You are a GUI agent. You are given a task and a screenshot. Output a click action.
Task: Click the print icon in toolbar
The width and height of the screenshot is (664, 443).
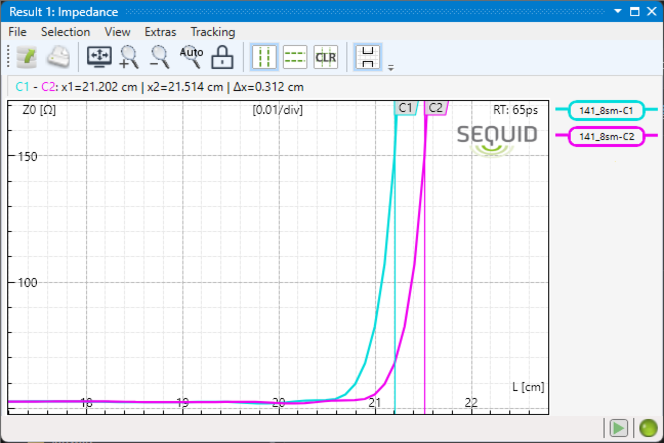[59, 57]
